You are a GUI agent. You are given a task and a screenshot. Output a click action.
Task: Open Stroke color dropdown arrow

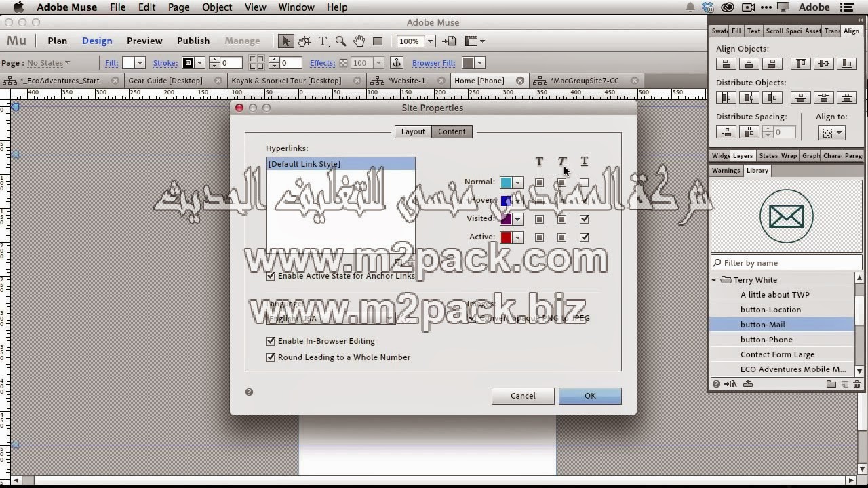point(200,63)
